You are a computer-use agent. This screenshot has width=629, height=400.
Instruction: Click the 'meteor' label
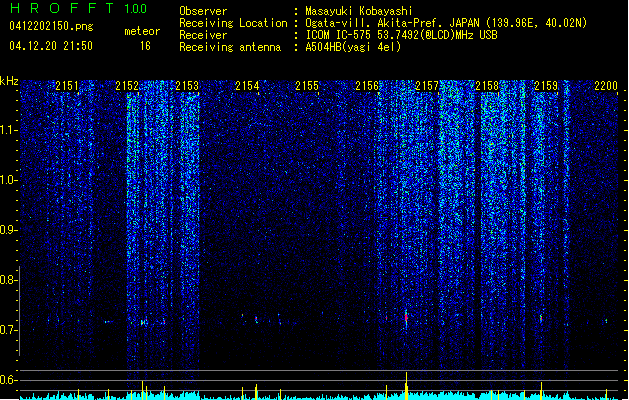[x=142, y=31]
